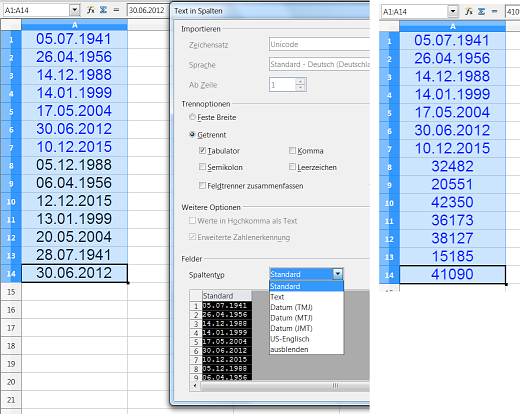Choose Datum (MTJ) column type
The image size is (520, 414).
(x=306, y=318)
